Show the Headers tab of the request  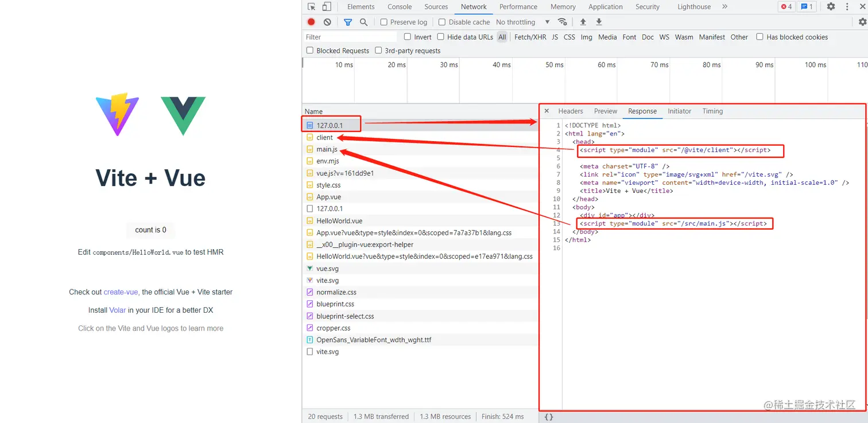pos(571,111)
